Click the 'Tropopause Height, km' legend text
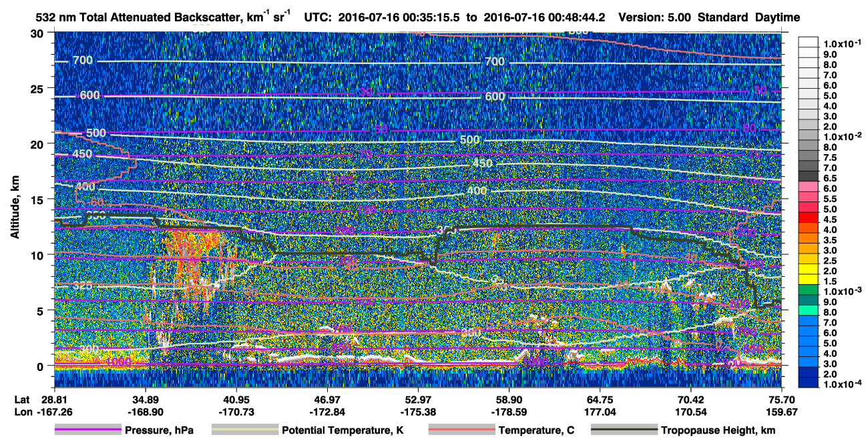 point(718,430)
